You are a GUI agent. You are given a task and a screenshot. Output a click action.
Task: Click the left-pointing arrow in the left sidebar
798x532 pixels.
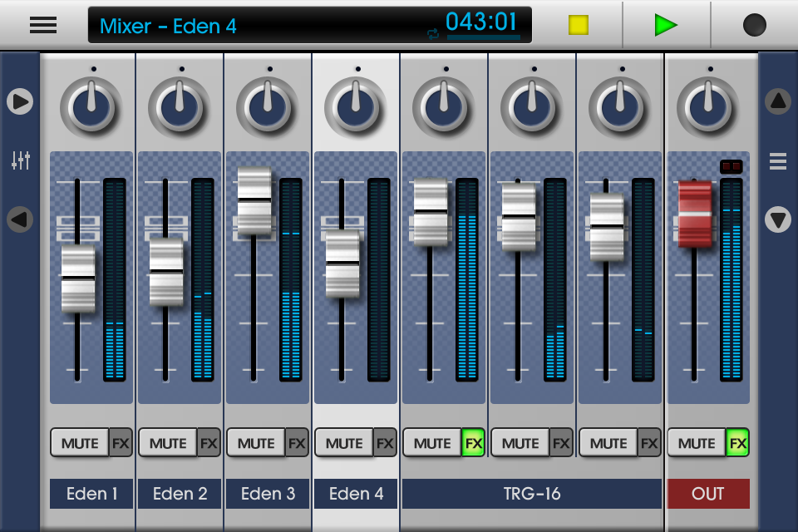tap(20, 220)
